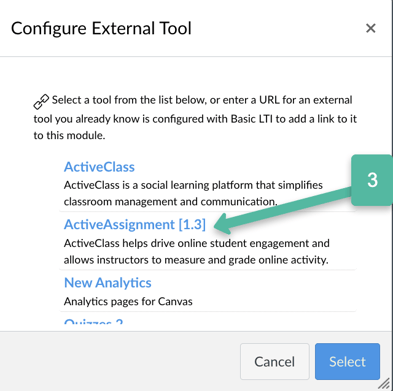
Task: Click the dialog corner resize grip icon
Action: pos(385,384)
